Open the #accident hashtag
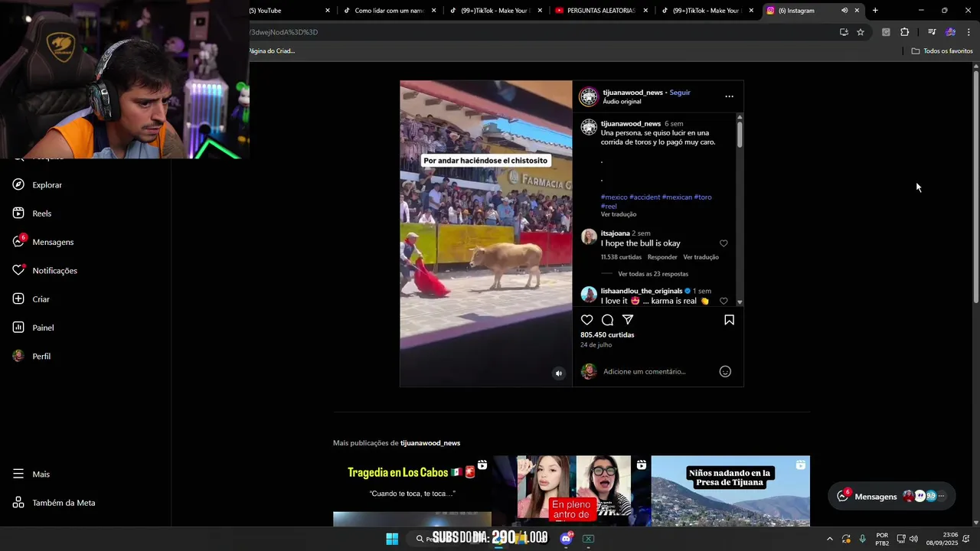This screenshot has height=551, width=980. click(x=645, y=197)
